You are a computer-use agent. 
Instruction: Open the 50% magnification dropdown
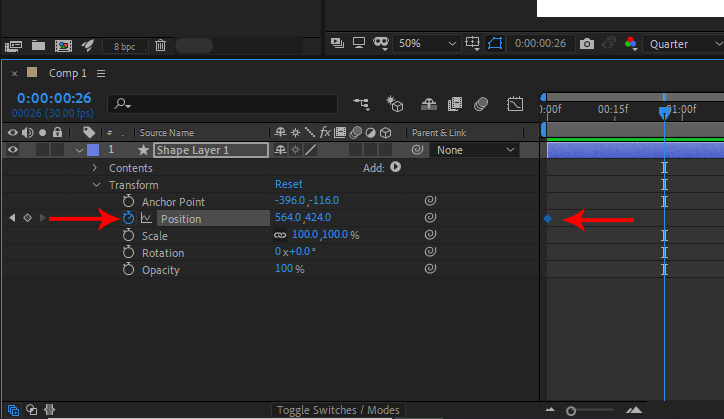[x=427, y=43]
